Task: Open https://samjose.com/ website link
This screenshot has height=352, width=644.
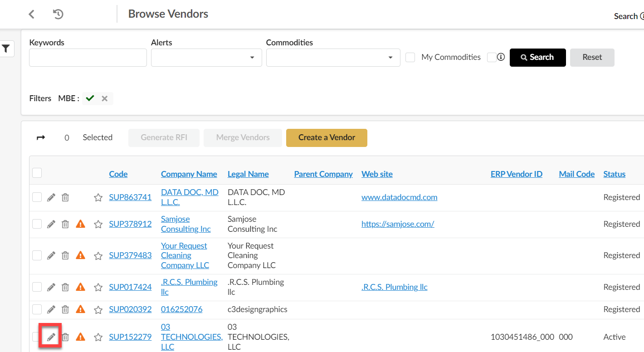Action: tap(398, 224)
